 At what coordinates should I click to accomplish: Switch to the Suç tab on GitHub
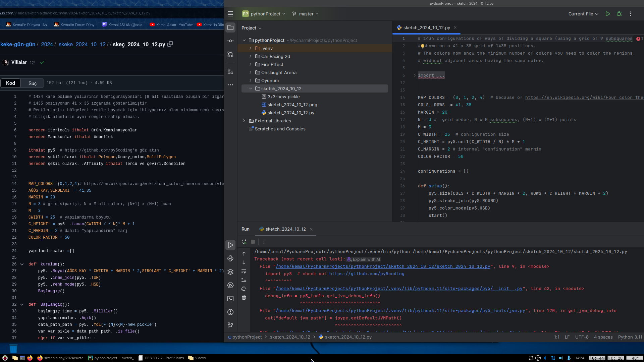pyautogui.click(x=33, y=83)
